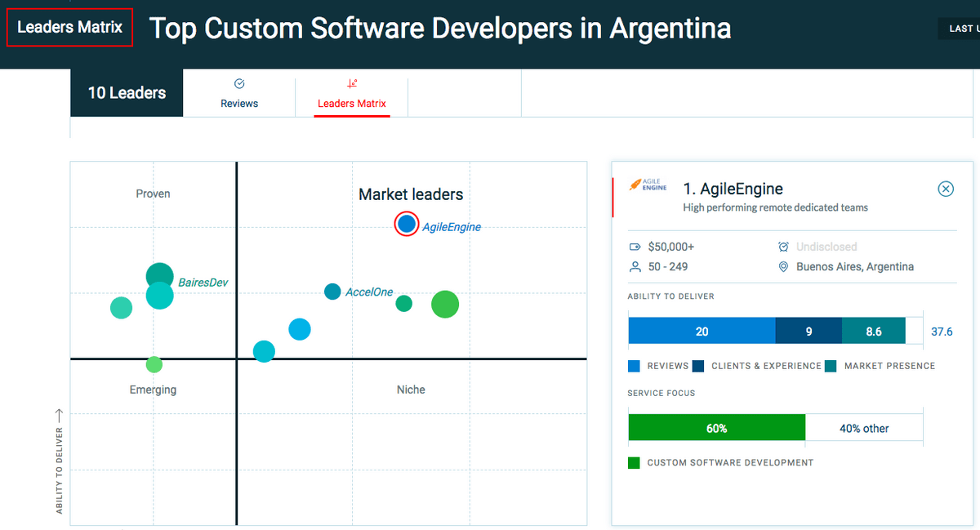Click the AgileEngine logo in the card
Image resolution: width=980 pixels, height=530 pixels.
click(x=648, y=185)
